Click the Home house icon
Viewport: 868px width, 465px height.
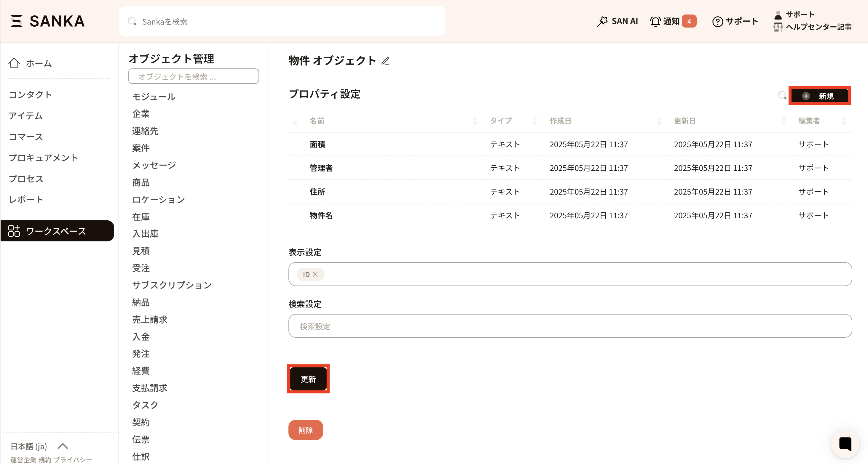point(14,63)
